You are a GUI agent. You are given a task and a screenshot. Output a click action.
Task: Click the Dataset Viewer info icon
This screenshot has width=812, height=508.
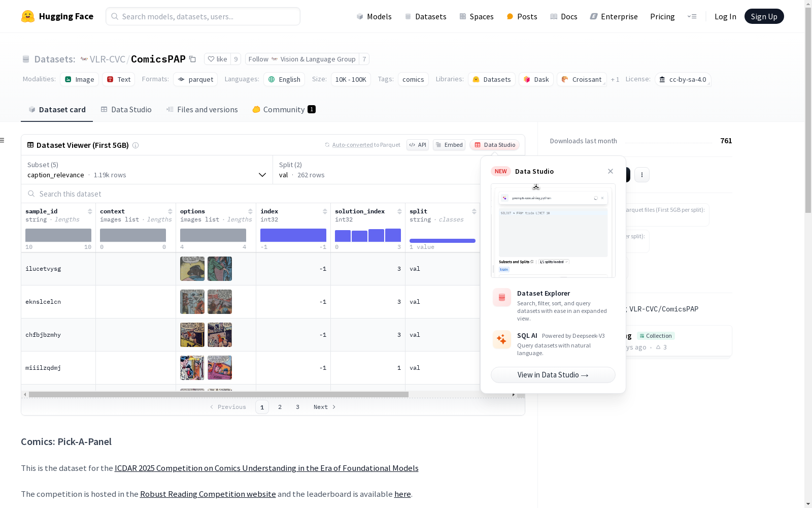(x=136, y=145)
